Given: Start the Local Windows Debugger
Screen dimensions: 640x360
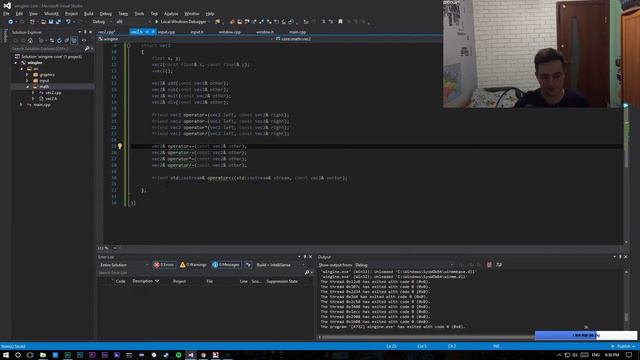Looking at the screenshot, I should point(180,22).
